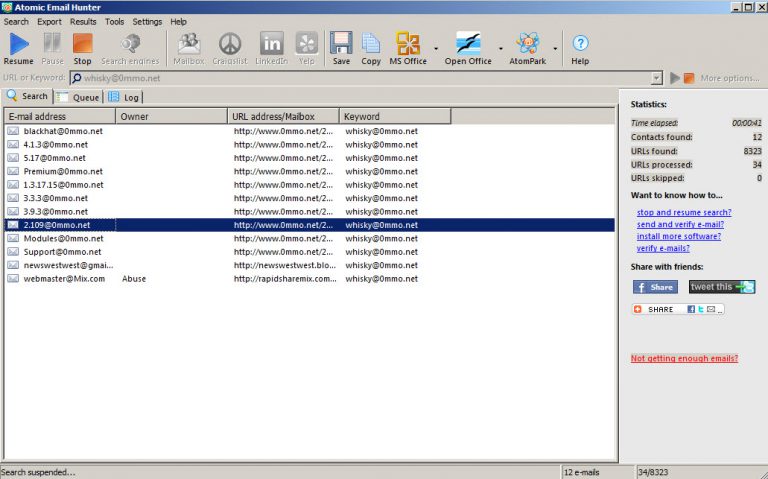
Task: Export to MS Office icon
Action: (x=408, y=47)
